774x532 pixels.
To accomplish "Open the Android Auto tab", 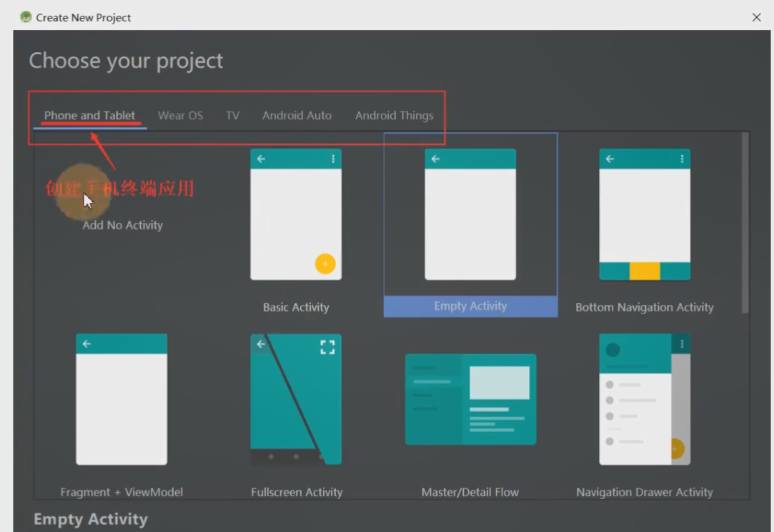I will [297, 115].
